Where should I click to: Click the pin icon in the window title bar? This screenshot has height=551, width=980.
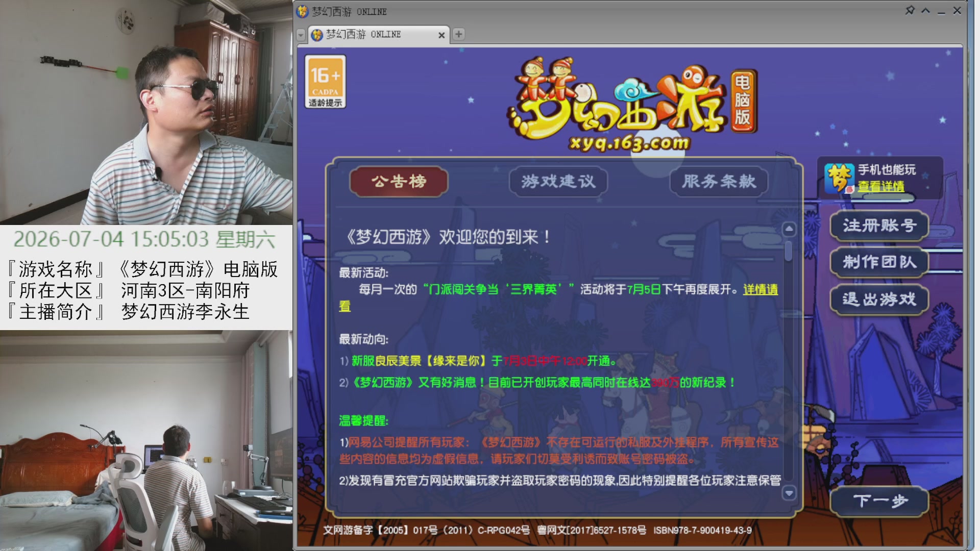point(910,10)
